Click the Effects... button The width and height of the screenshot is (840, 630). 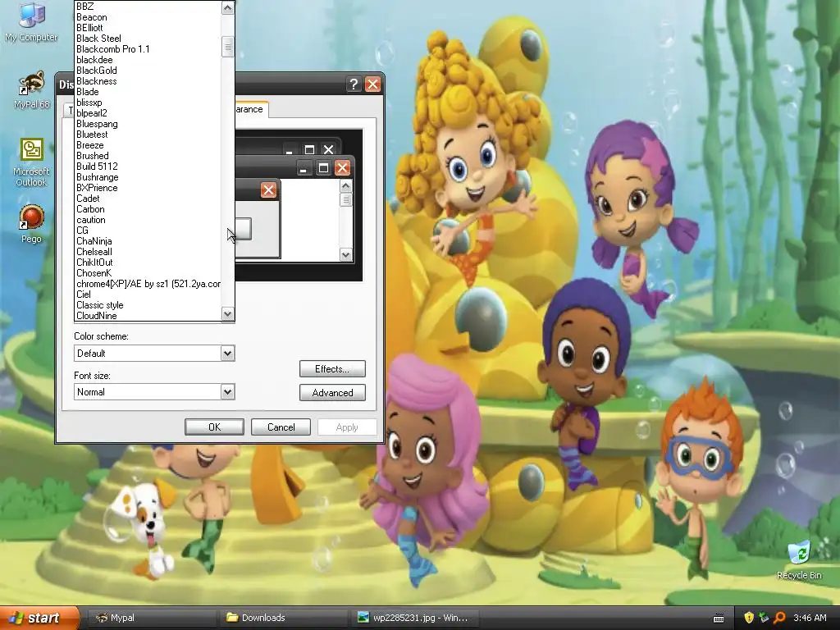332,369
